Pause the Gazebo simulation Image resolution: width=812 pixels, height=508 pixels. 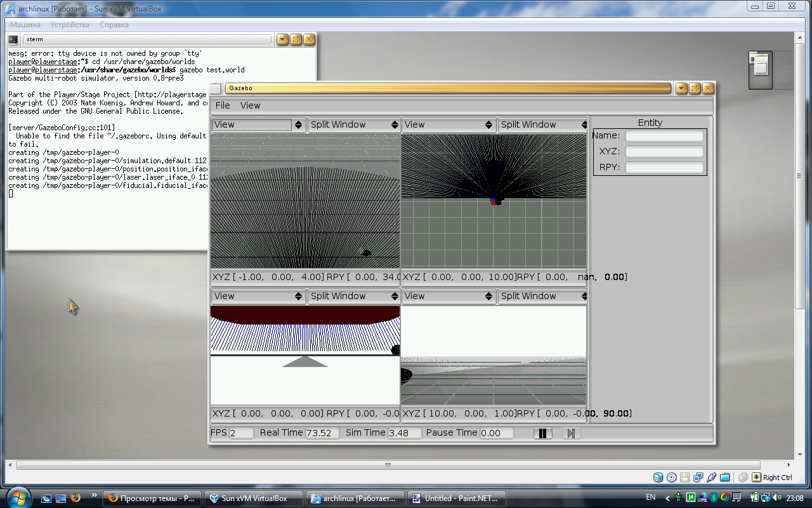click(542, 434)
